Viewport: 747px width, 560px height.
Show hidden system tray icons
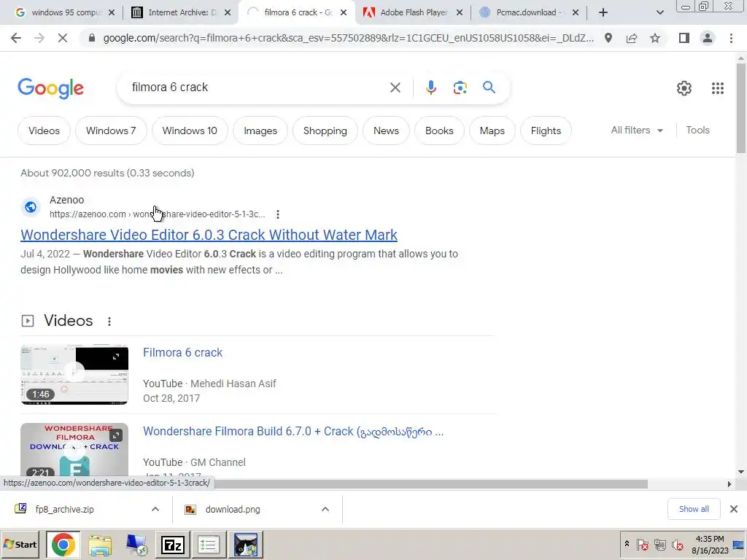627,544
